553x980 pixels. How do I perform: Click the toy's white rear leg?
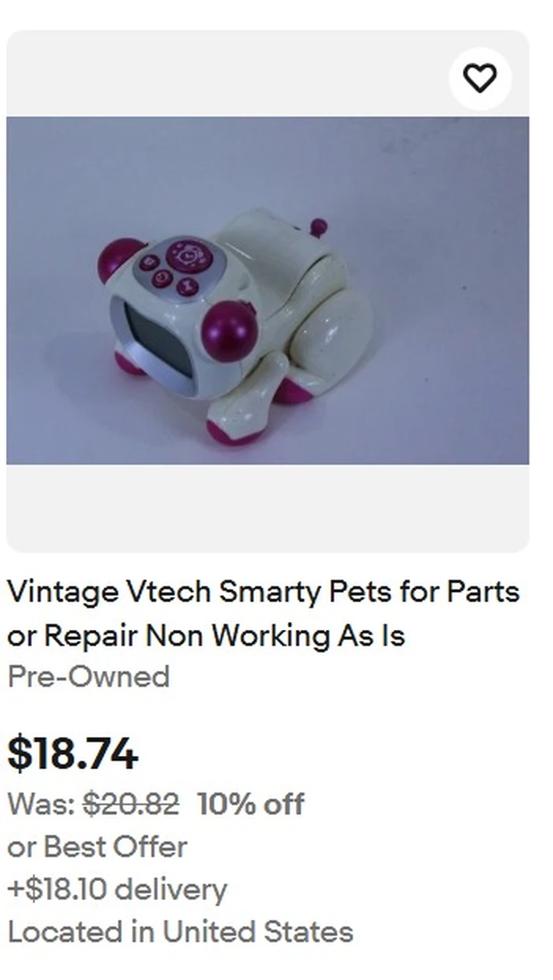point(335,329)
